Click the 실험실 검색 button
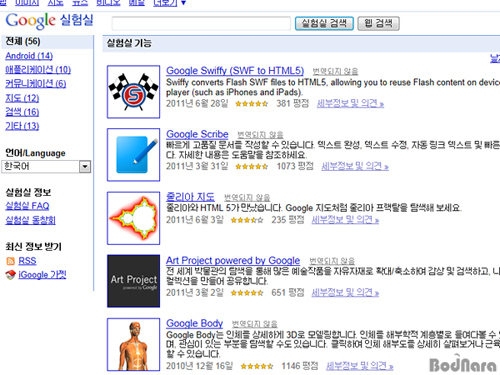Image resolution: width=500 pixels, height=375 pixels. point(324,23)
